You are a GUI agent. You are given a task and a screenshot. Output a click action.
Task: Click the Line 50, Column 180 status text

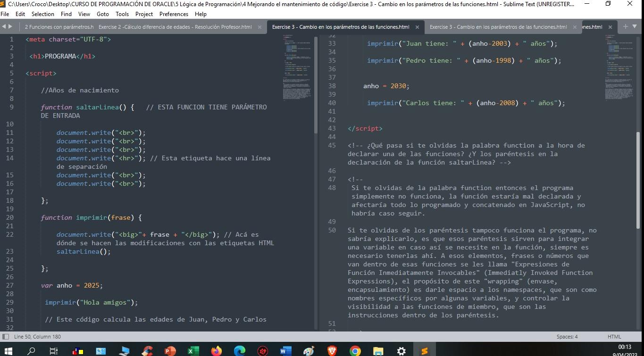[37, 337]
